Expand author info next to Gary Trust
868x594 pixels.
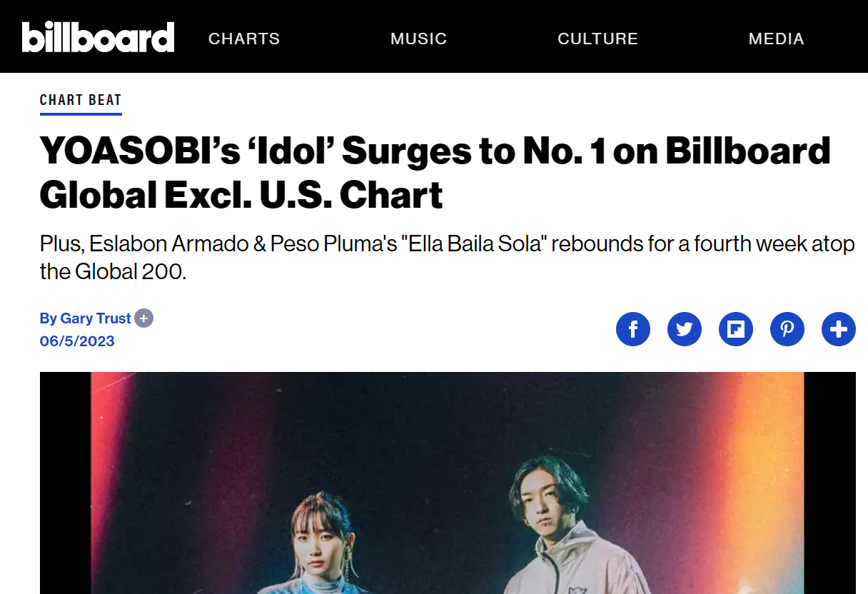pos(144,318)
